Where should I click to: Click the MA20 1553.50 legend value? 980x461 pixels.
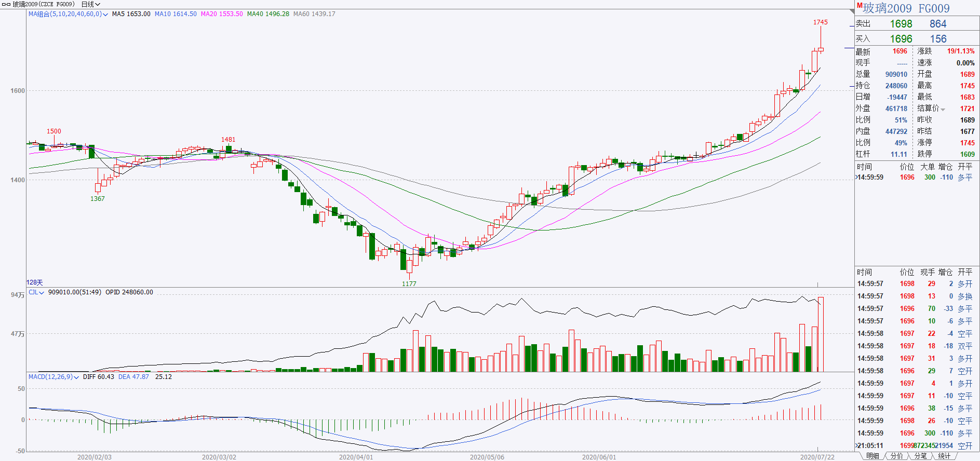[222, 14]
